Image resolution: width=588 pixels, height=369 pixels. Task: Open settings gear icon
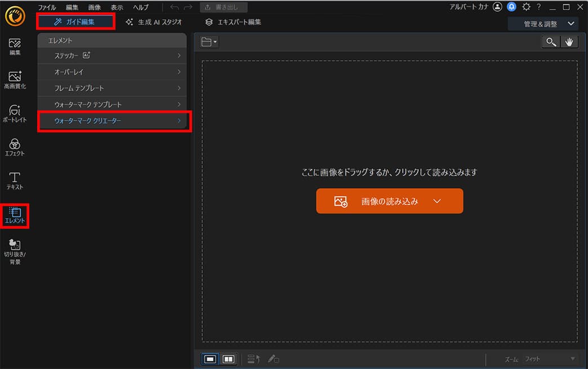click(526, 7)
